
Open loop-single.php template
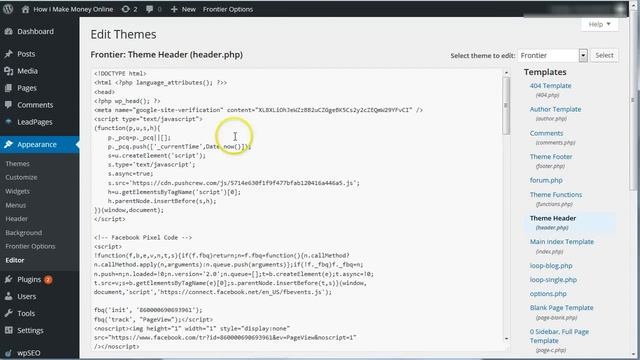[x=553, y=280]
